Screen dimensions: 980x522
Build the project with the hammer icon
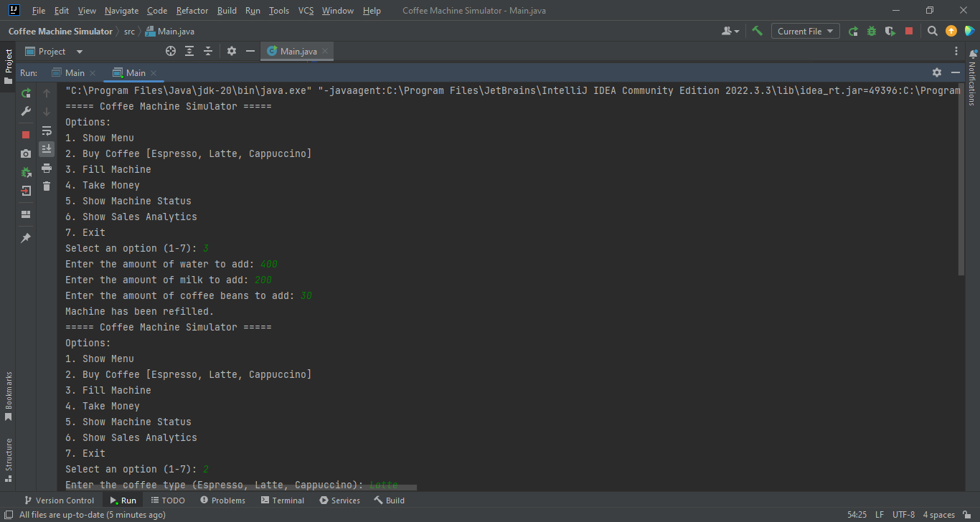[757, 31]
